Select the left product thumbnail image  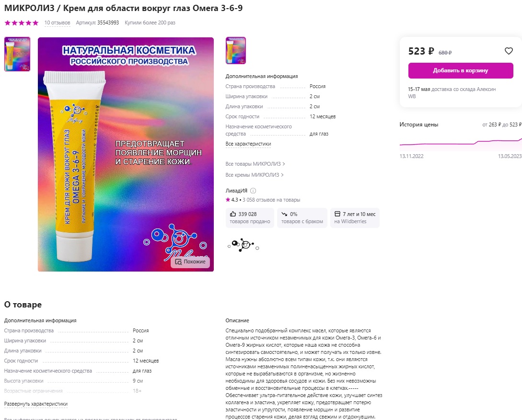pos(17,54)
